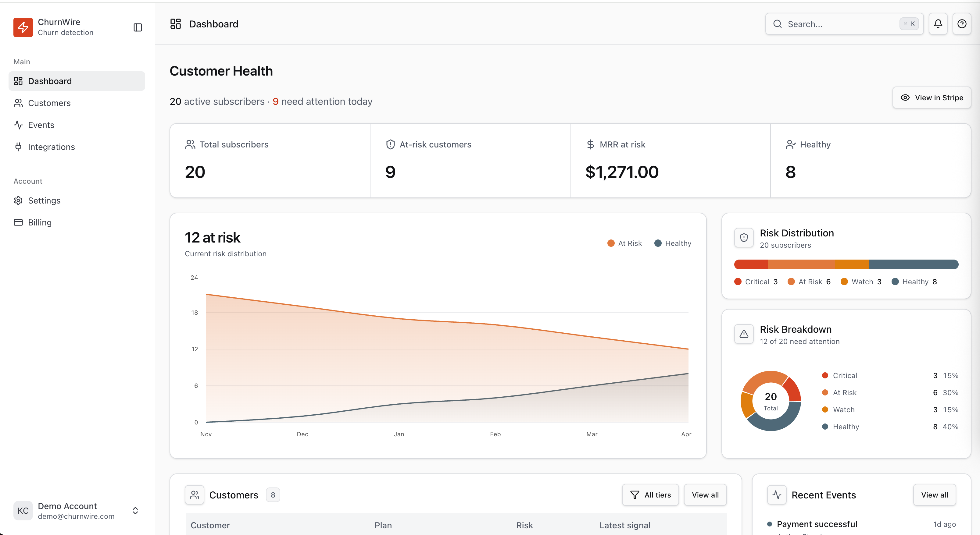Open the All tiers filter dropdown
The height and width of the screenshot is (535, 980).
(650, 495)
